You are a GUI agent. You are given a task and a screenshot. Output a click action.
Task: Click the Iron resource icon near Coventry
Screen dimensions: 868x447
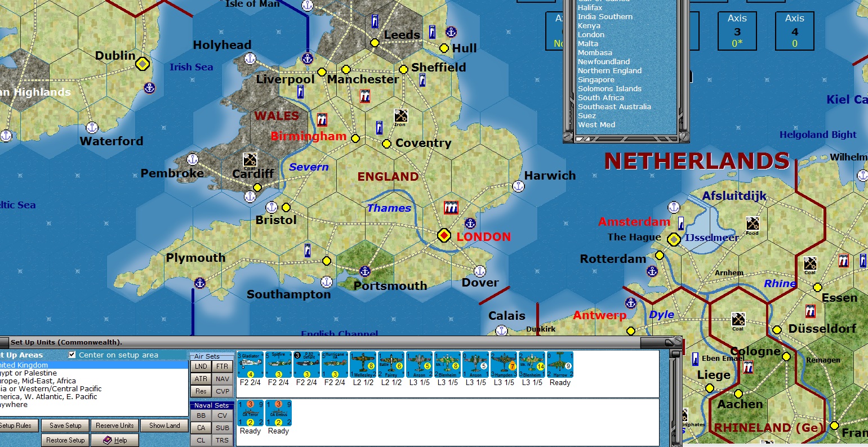point(400,116)
